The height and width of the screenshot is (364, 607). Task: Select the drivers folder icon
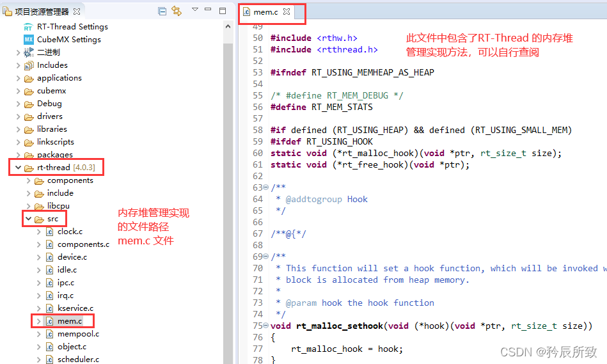29,117
